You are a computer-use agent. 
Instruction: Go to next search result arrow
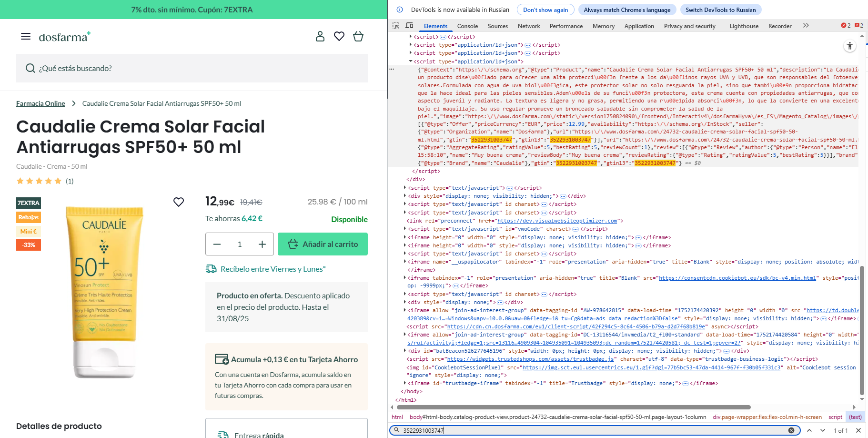coord(823,430)
